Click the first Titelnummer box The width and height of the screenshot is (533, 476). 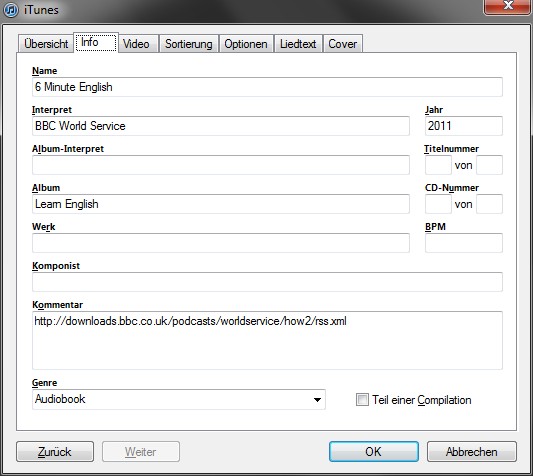click(438, 165)
